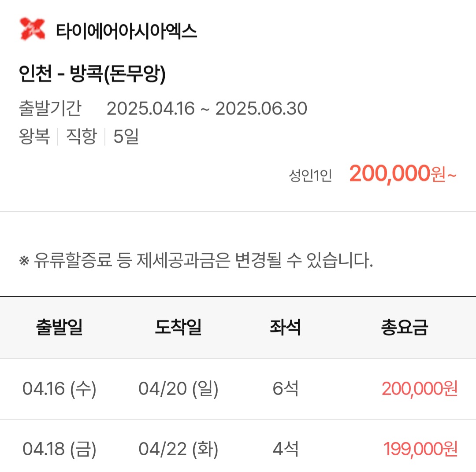Click the departure period 2025.04.16 ~ 2025.06.30
476x472 pixels.
(x=207, y=109)
